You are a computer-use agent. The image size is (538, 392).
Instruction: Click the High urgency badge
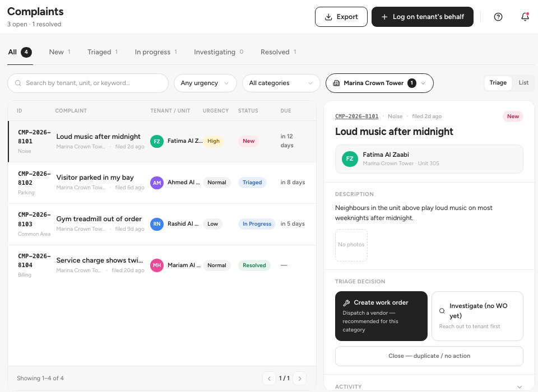point(213,141)
